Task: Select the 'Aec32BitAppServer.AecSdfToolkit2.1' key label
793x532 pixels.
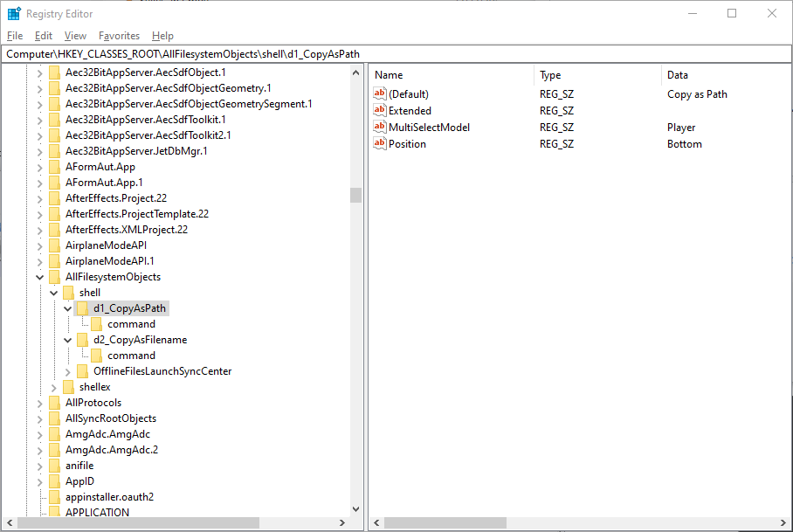Action: (148, 135)
